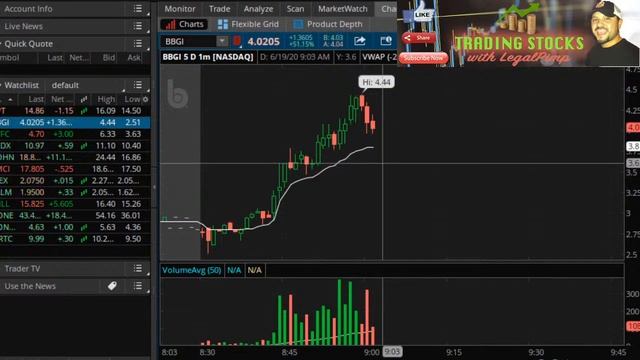640x360 pixels.
Task: Collapse the Quick Quote section
Action: 2,43
